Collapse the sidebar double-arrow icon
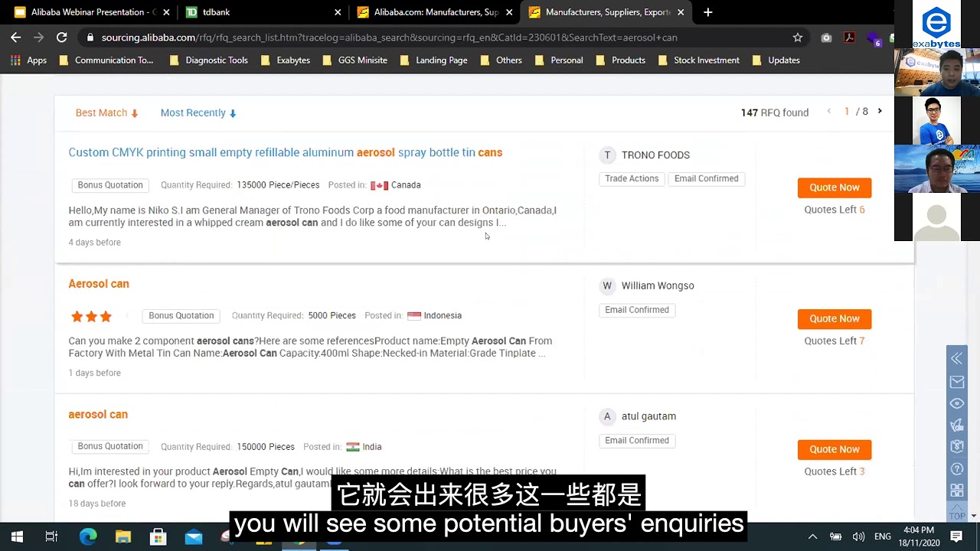 click(x=957, y=358)
